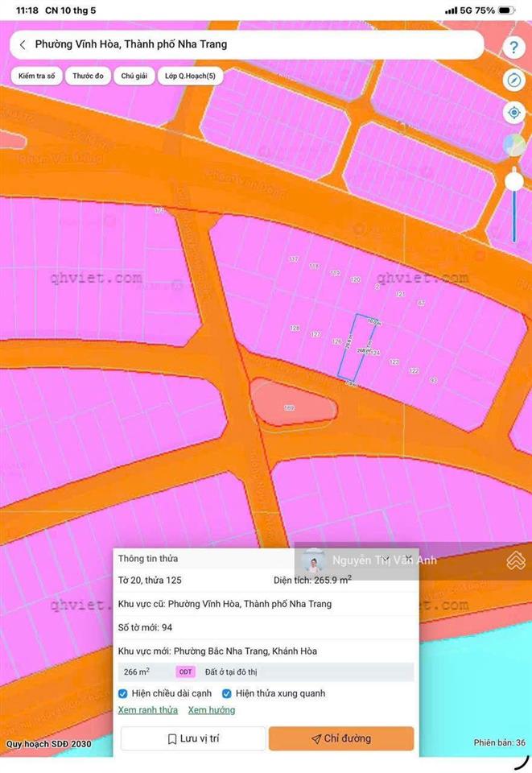Select parcel 119 on the map
Viewport: 532px width, 773px height.
(335, 273)
